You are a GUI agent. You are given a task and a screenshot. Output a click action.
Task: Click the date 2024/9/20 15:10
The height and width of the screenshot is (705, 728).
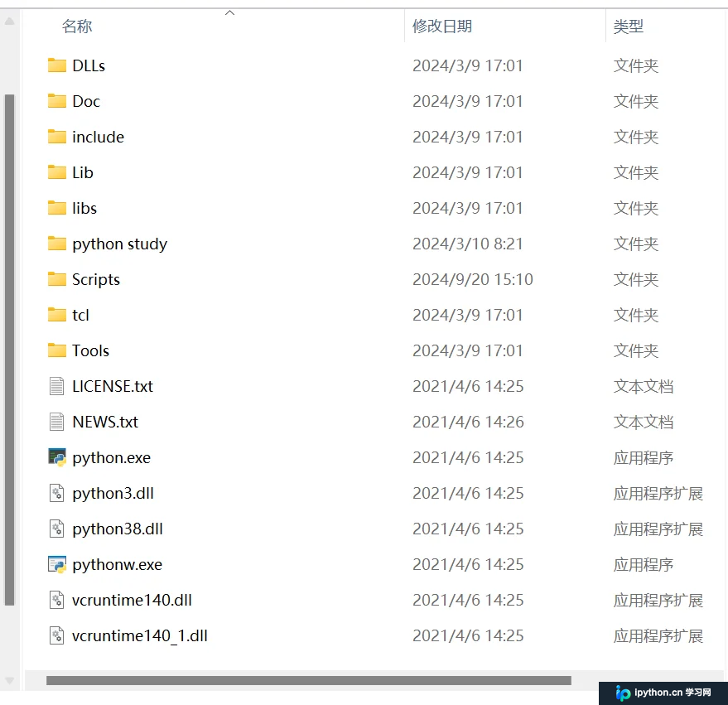click(473, 279)
